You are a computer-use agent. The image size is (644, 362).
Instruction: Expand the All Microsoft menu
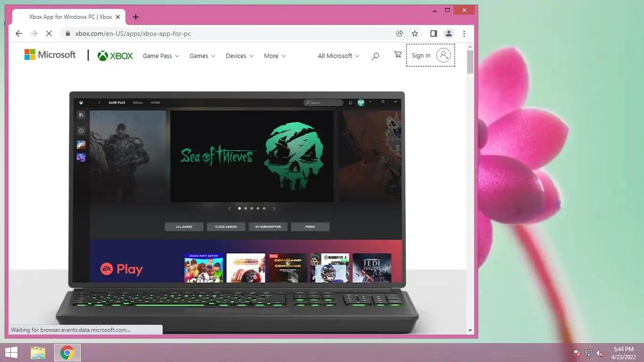(339, 56)
